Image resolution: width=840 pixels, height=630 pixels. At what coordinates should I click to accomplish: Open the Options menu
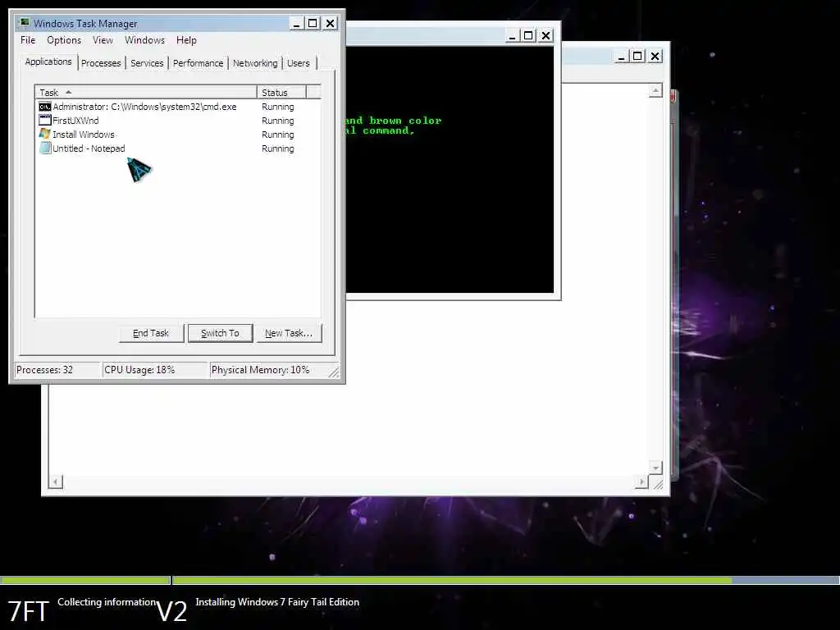click(64, 40)
